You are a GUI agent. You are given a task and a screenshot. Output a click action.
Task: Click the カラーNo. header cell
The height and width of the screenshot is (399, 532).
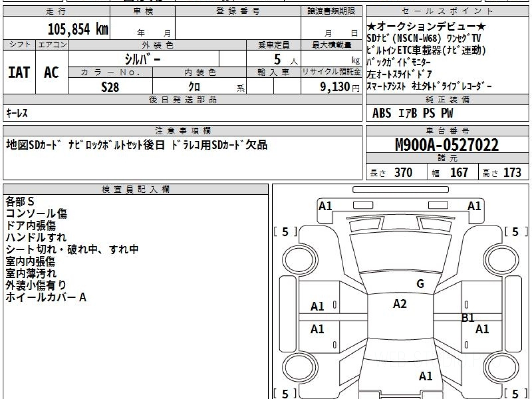[x=110, y=72]
